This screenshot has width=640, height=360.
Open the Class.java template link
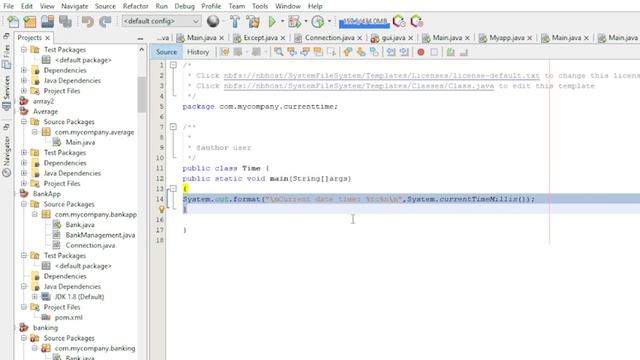point(358,86)
